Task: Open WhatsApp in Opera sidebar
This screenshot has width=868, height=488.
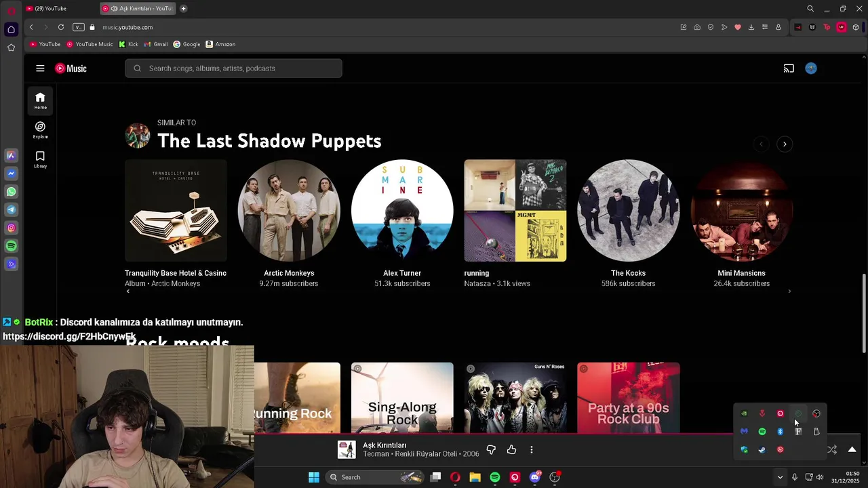Action: [12, 192]
